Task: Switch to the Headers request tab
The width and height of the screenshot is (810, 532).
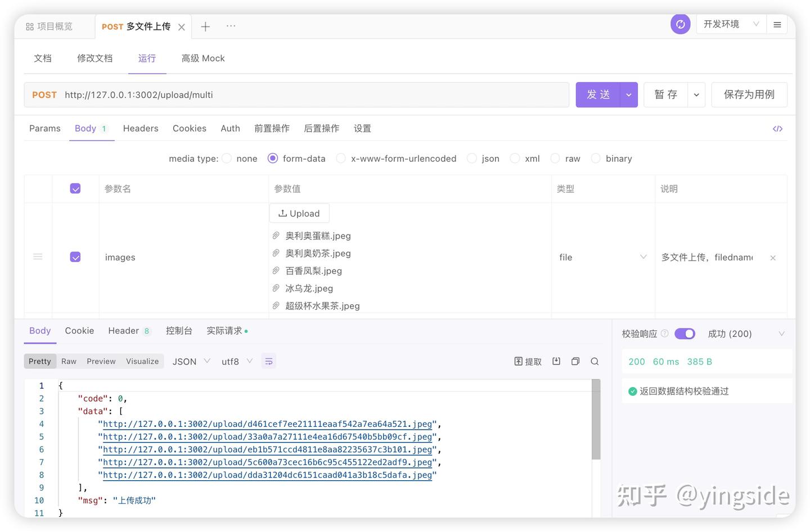Action: (x=140, y=128)
